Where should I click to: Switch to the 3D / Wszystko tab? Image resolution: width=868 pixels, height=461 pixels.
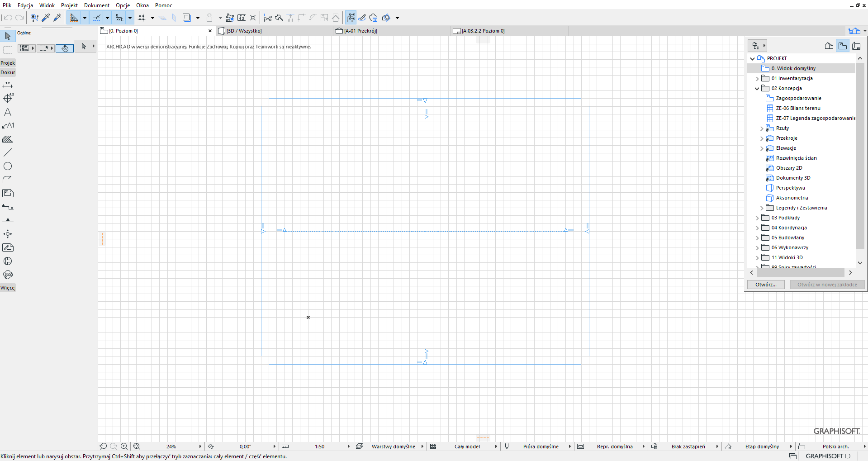click(244, 31)
